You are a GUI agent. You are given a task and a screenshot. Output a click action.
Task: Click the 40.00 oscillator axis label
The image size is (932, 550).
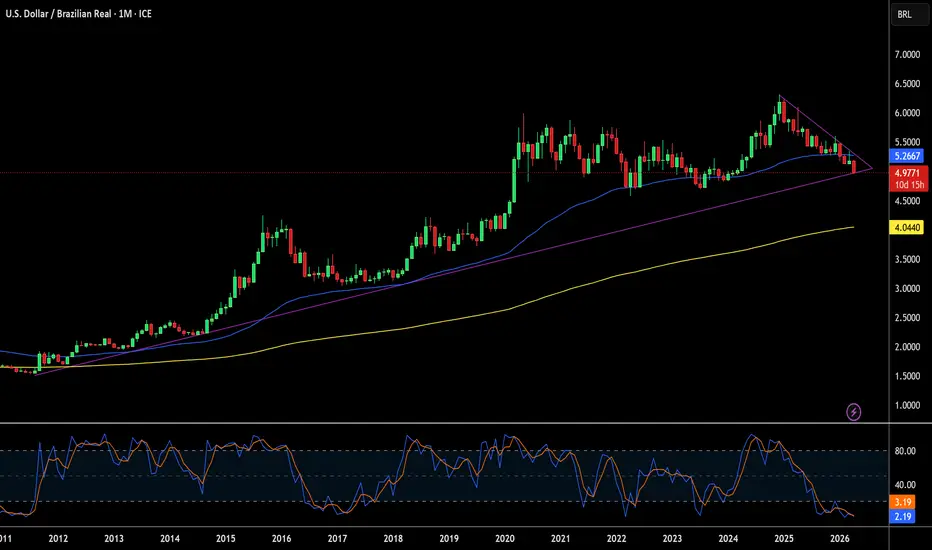(905, 485)
